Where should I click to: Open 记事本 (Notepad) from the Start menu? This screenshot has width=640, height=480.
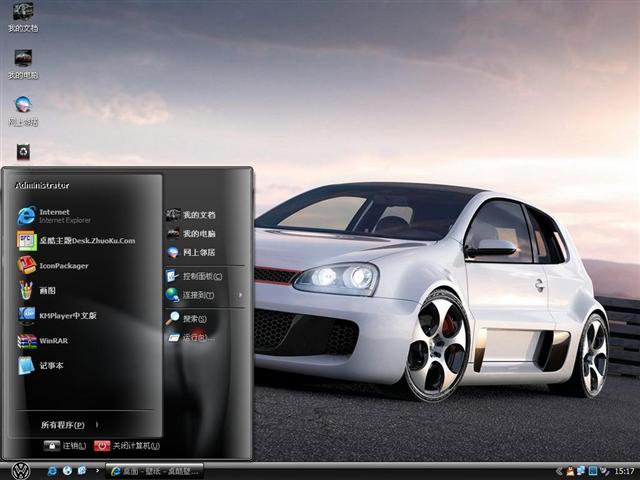click(50, 366)
